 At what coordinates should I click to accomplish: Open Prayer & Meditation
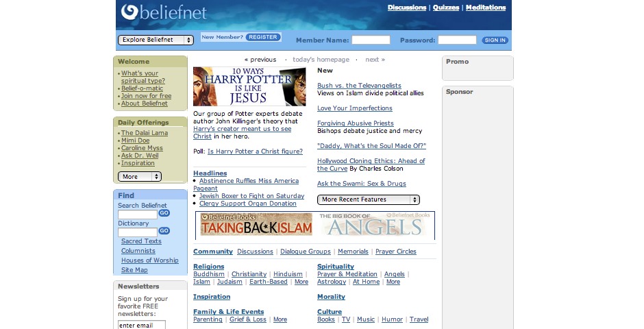(347, 274)
